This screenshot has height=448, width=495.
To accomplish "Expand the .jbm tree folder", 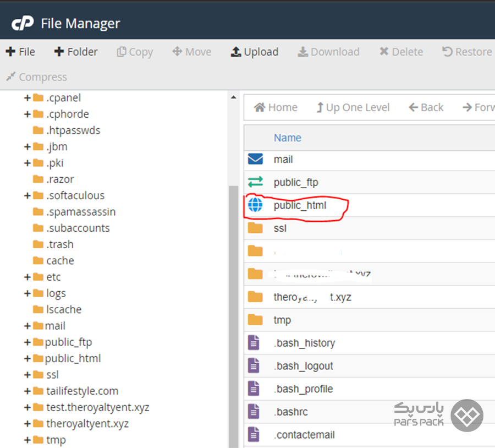I will 28,146.
